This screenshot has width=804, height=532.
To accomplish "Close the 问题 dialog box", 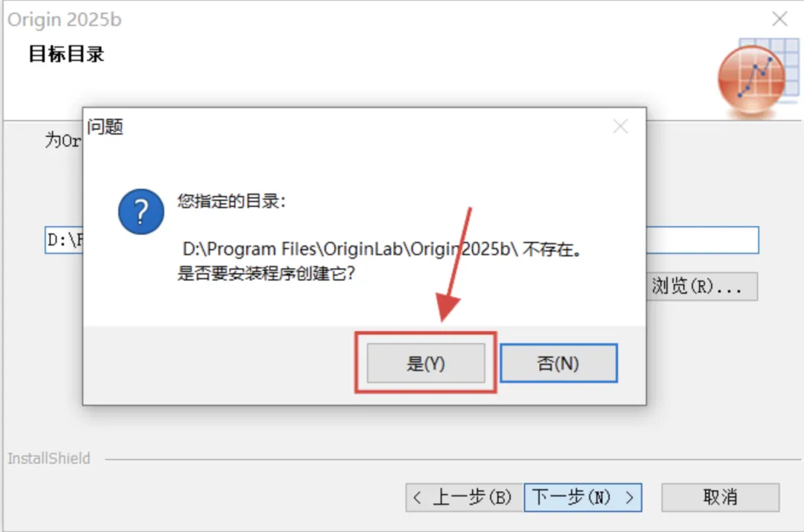I will (620, 126).
